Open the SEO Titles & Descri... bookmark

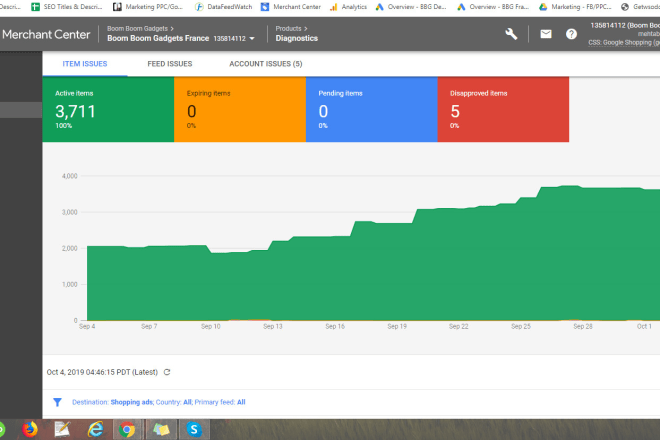click(67, 7)
